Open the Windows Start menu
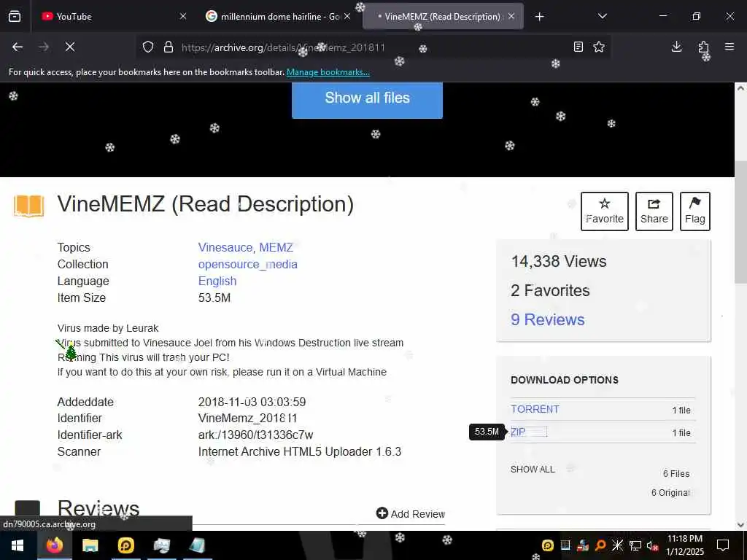 [x=18, y=545]
